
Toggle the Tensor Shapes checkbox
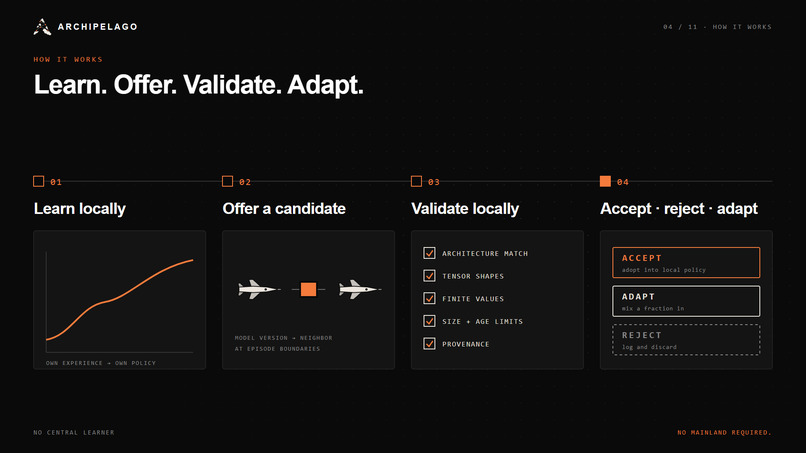pyautogui.click(x=429, y=276)
